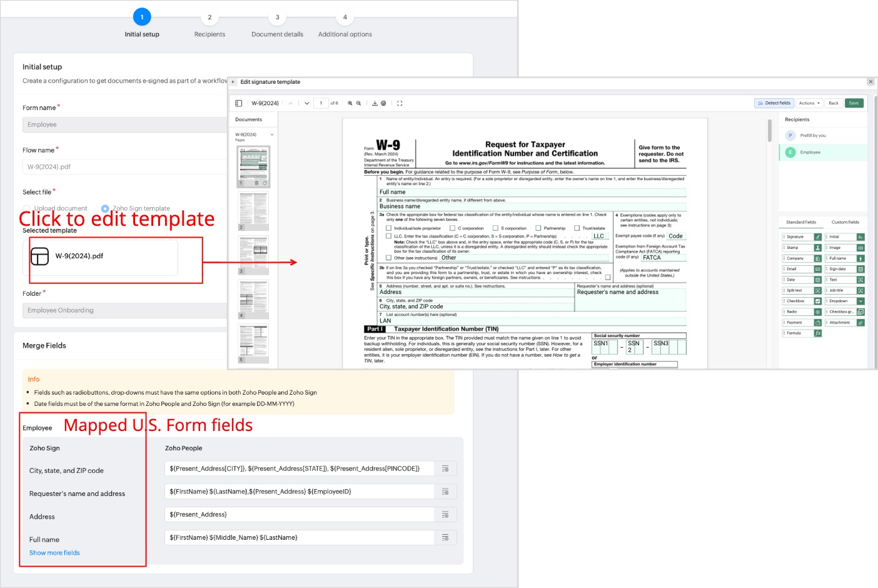Pick the Job title standard field
The height and width of the screenshot is (588, 878).
pos(845,290)
